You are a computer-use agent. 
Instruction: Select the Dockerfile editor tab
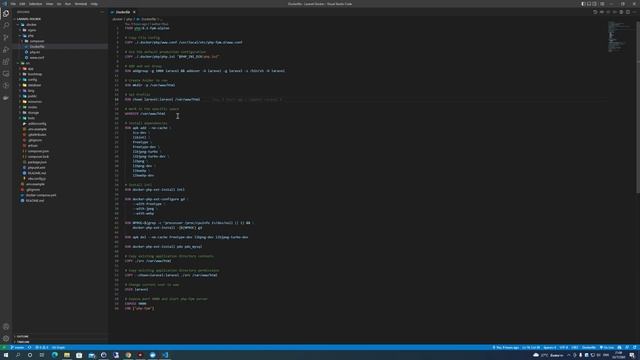(122, 12)
